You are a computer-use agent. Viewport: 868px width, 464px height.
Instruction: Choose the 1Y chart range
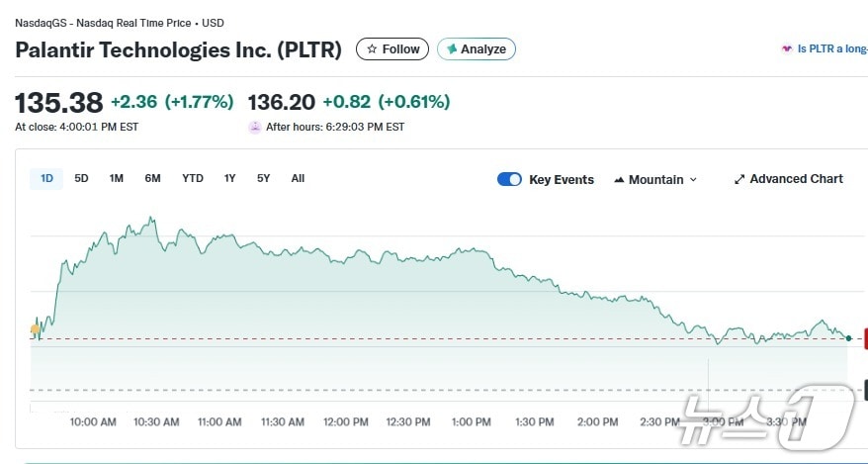229,178
